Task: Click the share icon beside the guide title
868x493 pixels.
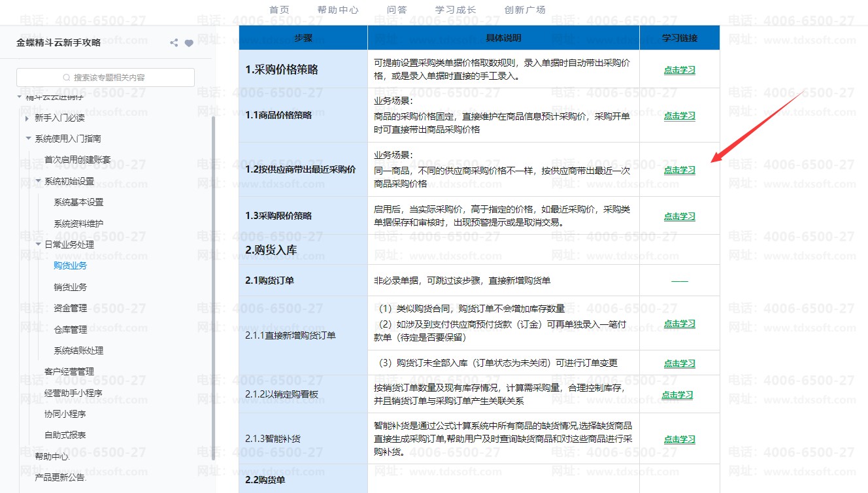Action: click(174, 43)
